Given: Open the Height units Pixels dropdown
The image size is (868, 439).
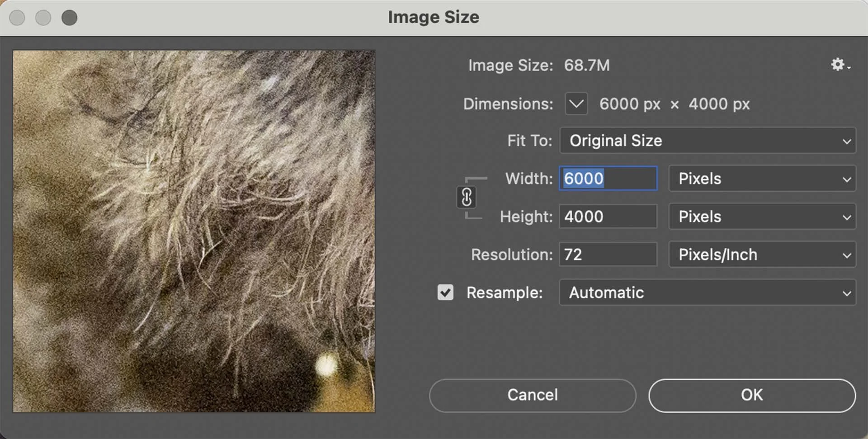Looking at the screenshot, I should [x=761, y=217].
